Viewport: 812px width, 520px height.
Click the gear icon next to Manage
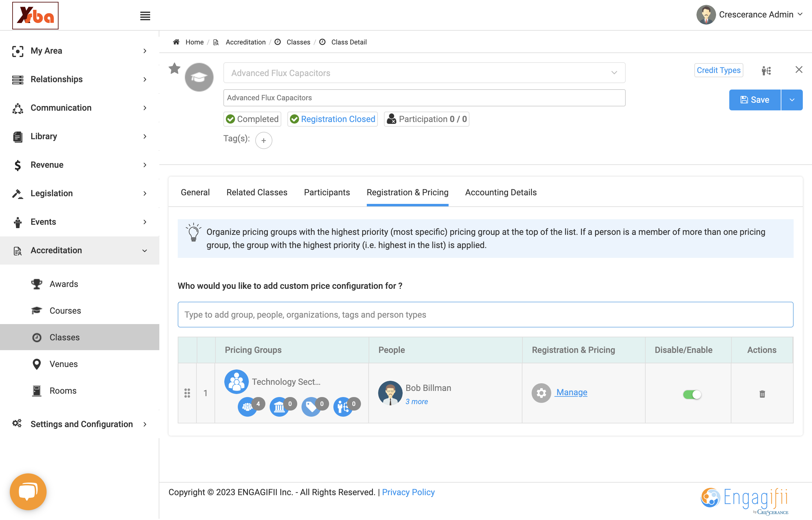coord(541,393)
